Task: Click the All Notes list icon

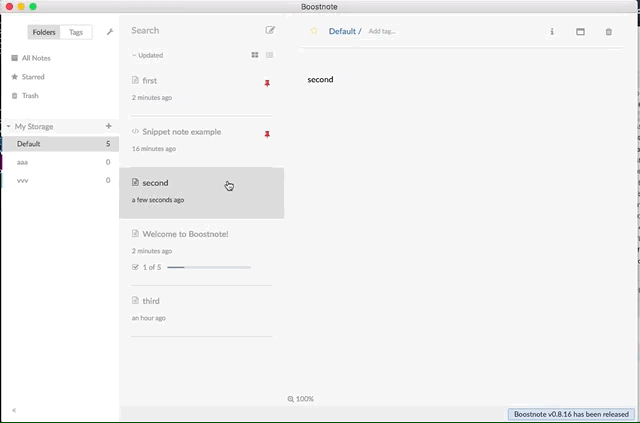Action: pyautogui.click(x=15, y=58)
